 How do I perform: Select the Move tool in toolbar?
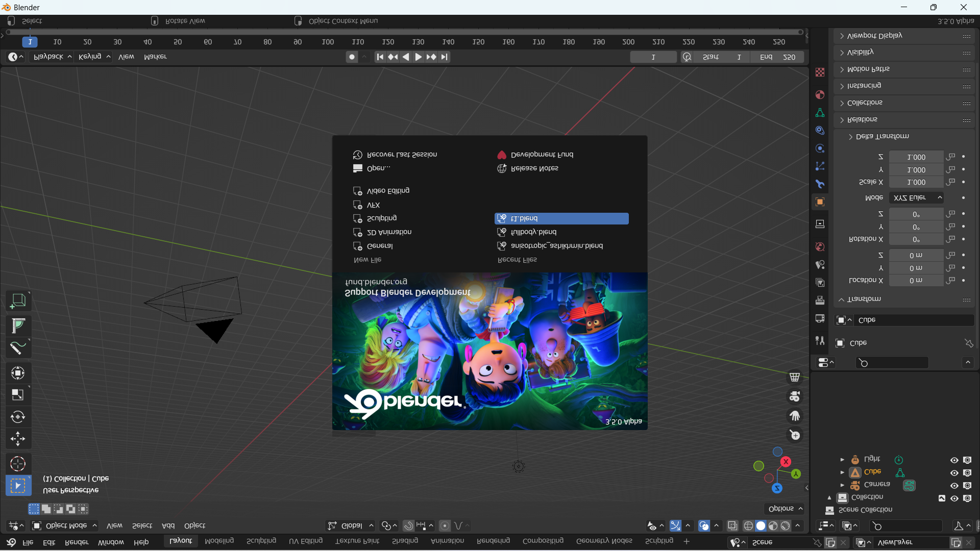pos(18,439)
